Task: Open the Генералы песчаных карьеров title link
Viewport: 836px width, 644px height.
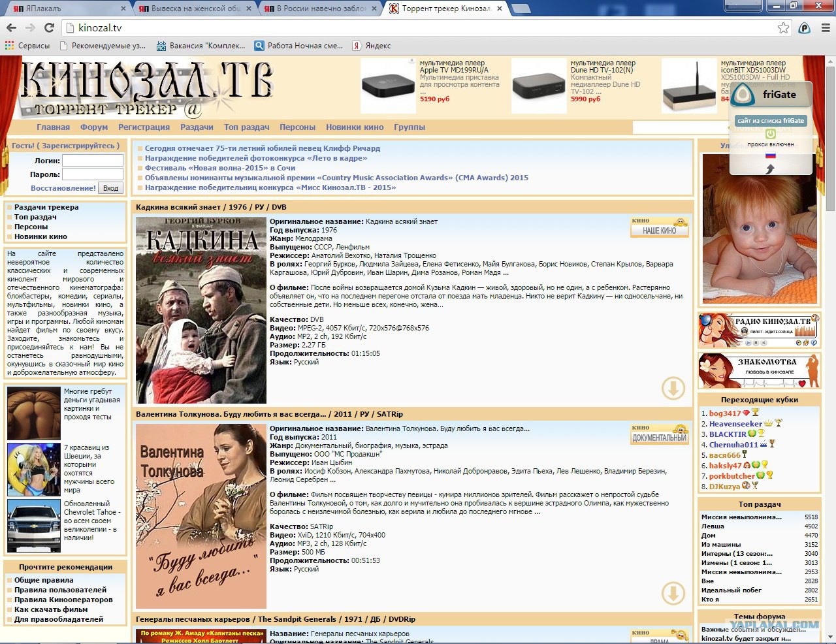Action: point(276,619)
